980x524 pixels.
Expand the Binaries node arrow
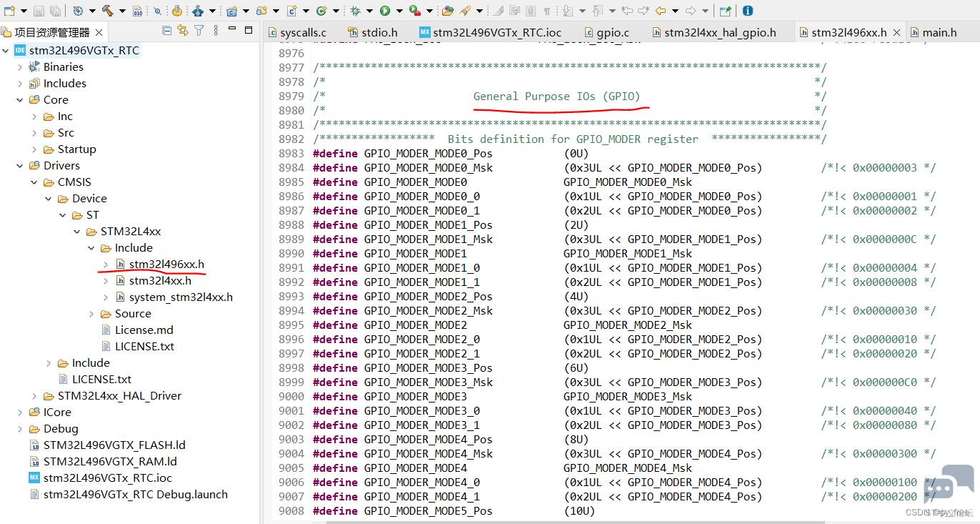pyautogui.click(x=20, y=66)
